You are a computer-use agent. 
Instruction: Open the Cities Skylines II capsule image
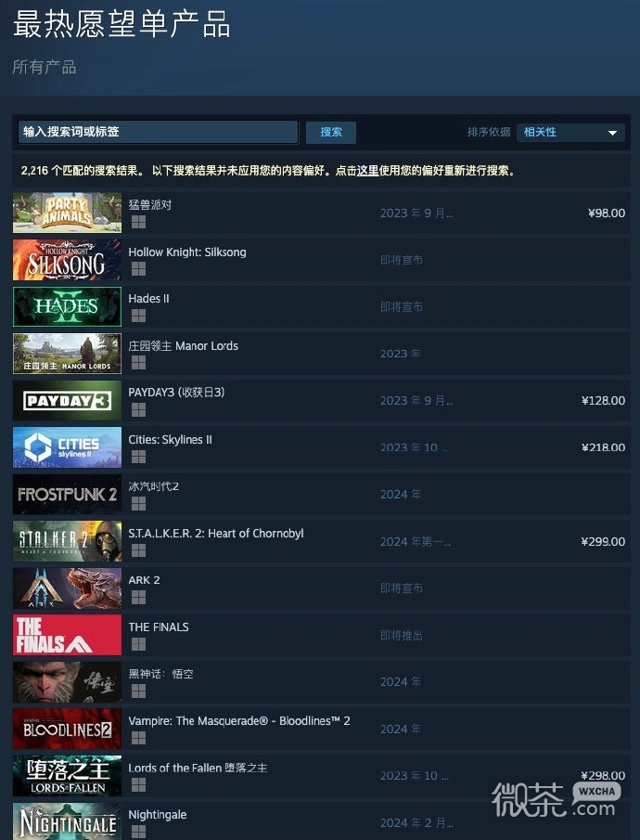(67, 447)
